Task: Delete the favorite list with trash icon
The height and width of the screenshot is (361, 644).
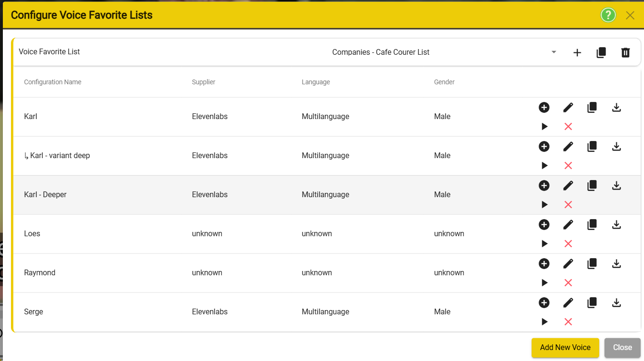Action: point(625,52)
